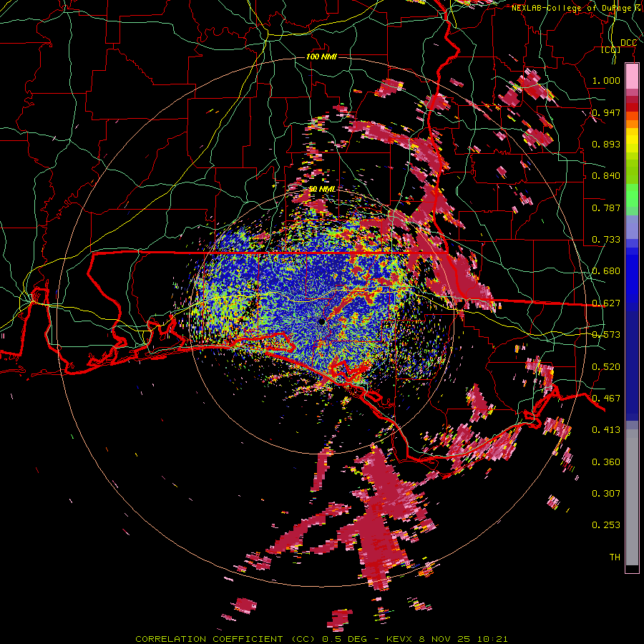The height and width of the screenshot is (644, 644).
Task: Click the "TH" threshold label on the legend
Action: tap(615, 557)
